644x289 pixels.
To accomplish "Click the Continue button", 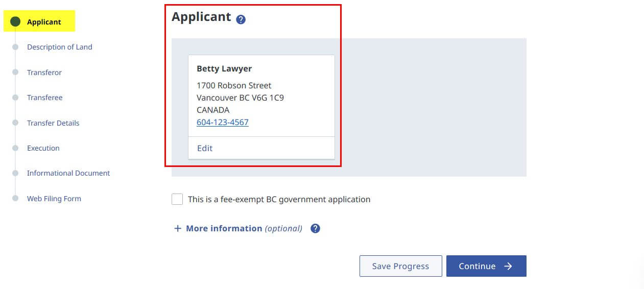I will click(x=486, y=266).
